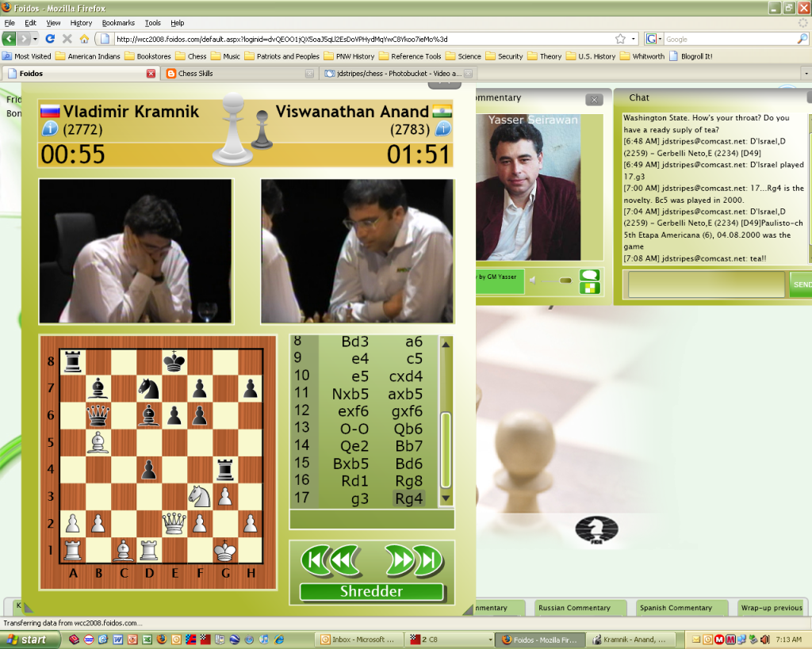812x649 pixels.
Task: Click the FIDE knight logo
Action: 596,530
